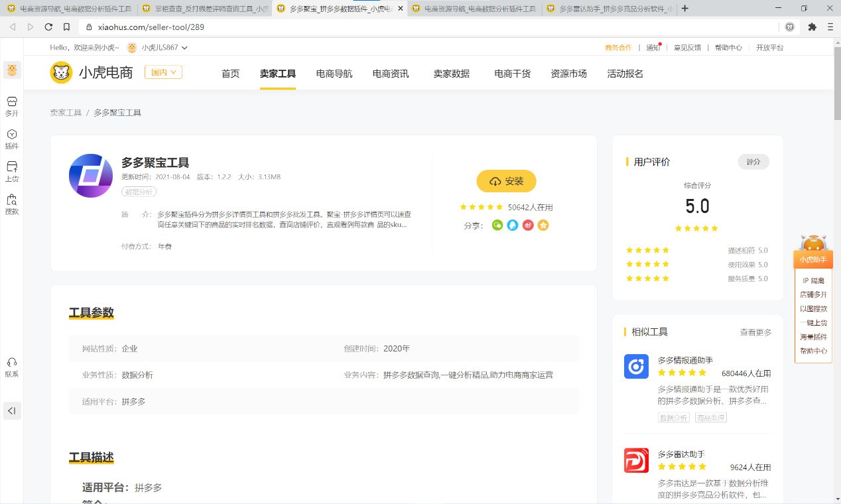
Task: Open 查看更多 similar tools link
Action: (x=755, y=332)
